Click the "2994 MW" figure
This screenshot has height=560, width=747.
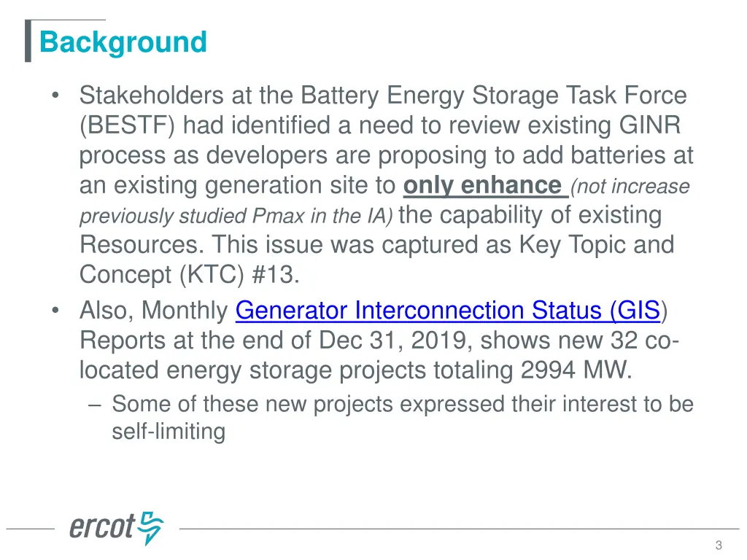(x=576, y=370)
